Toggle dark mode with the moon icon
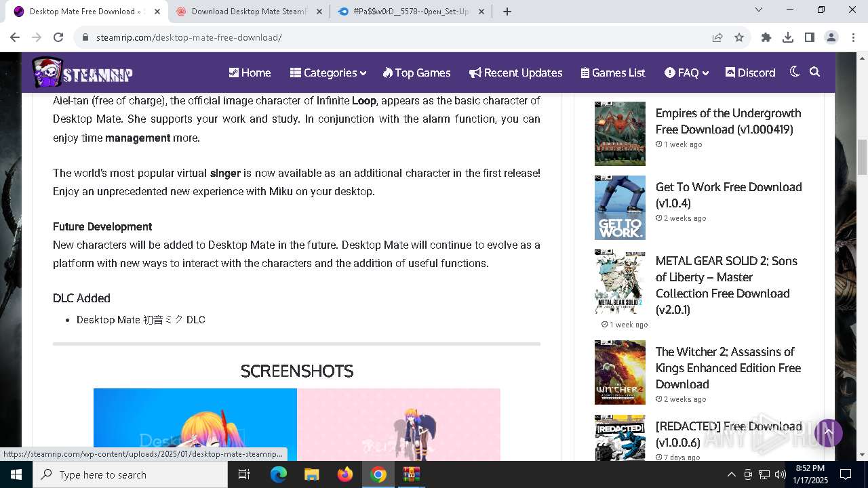 [795, 72]
